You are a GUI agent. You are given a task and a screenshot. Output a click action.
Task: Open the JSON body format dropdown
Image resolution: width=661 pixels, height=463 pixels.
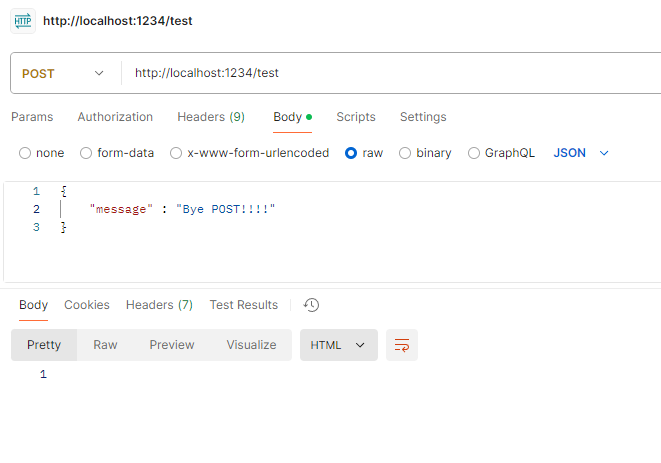(581, 153)
